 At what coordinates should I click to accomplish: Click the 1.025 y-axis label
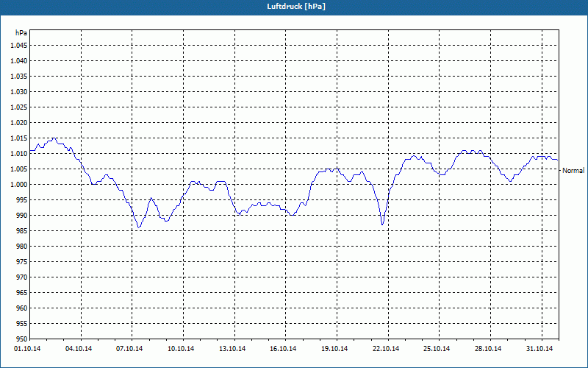(19, 107)
